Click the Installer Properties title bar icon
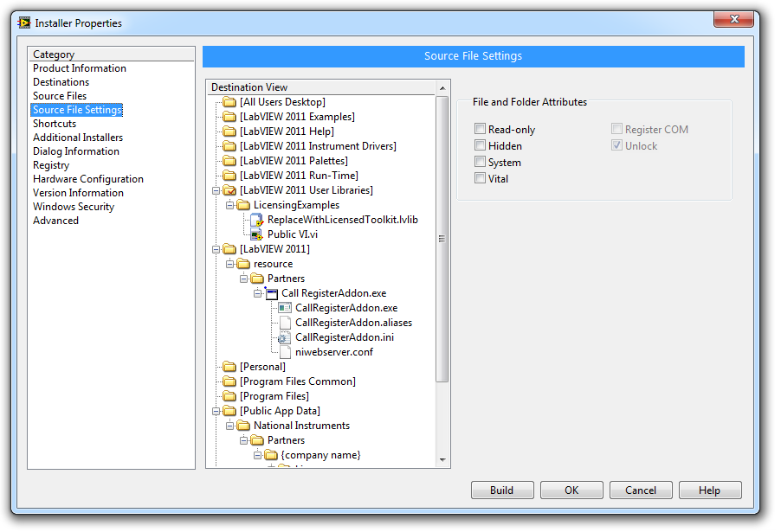Screen dimensions: 781x532 (x=24, y=22)
